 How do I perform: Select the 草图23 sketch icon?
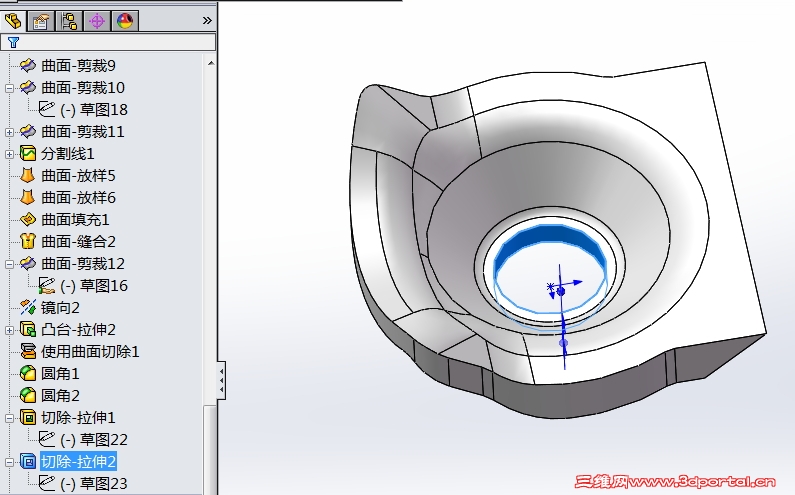[x=47, y=483]
